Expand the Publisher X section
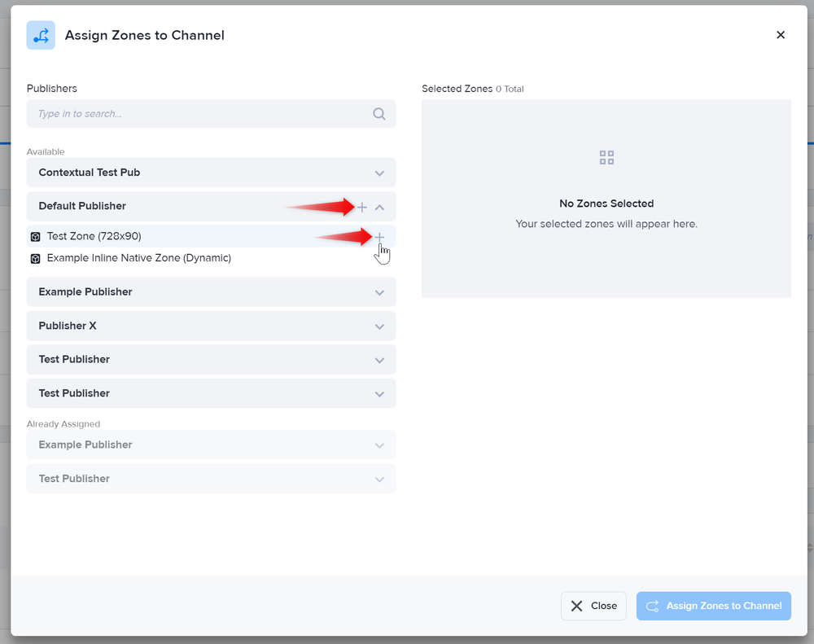Viewport: 814px width, 644px height. point(379,326)
